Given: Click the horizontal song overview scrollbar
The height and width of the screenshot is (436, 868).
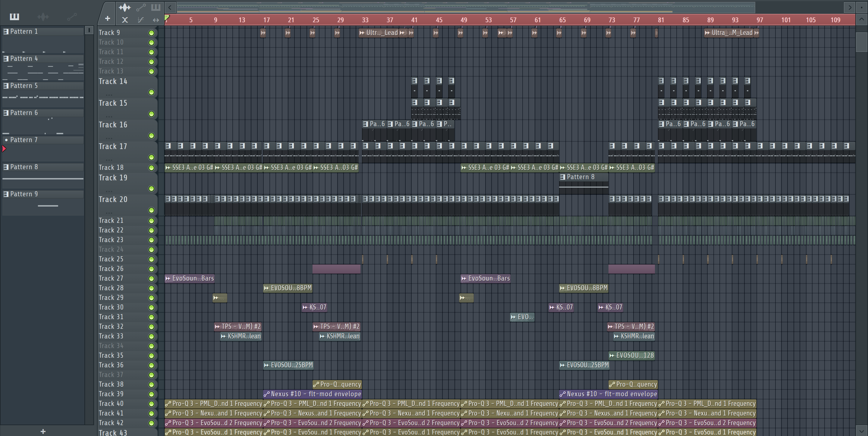Looking at the screenshot, I should [466, 7].
